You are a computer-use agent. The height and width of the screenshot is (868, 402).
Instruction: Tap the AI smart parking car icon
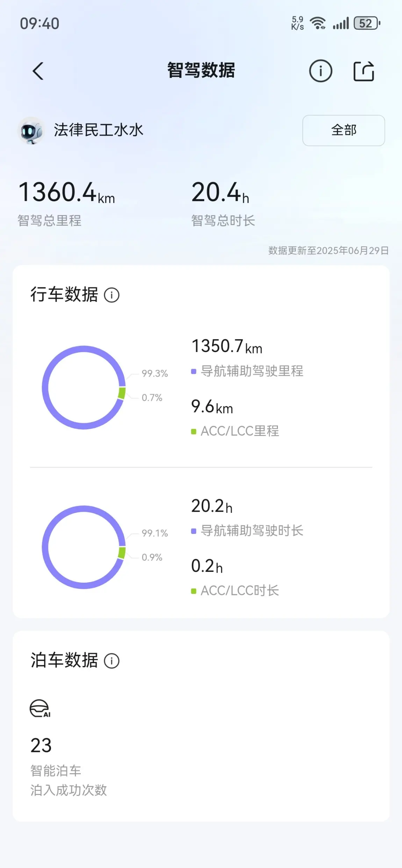40,708
